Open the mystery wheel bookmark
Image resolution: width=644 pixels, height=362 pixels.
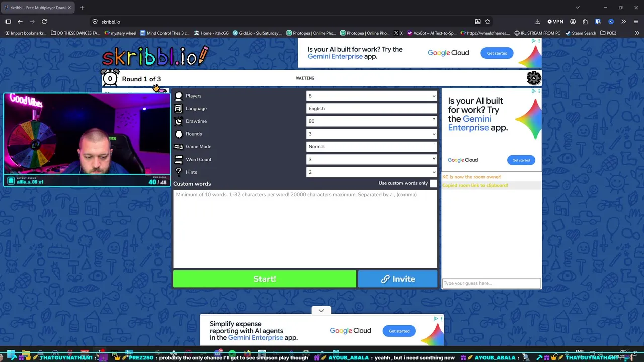coord(120,33)
